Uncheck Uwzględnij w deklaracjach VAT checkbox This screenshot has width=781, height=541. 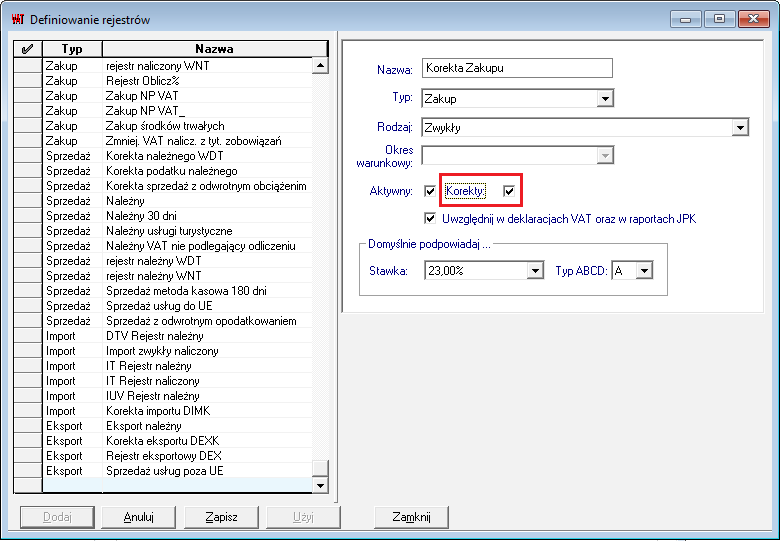pos(430,218)
